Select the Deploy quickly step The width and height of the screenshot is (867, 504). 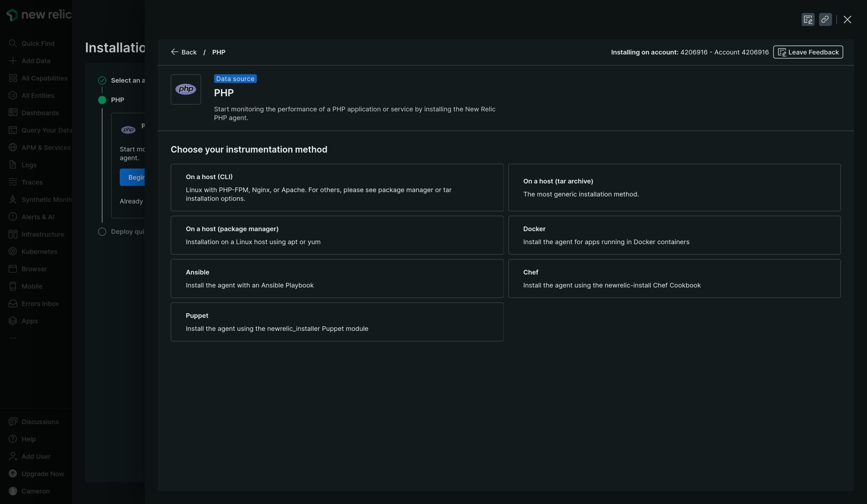click(x=127, y=231)
